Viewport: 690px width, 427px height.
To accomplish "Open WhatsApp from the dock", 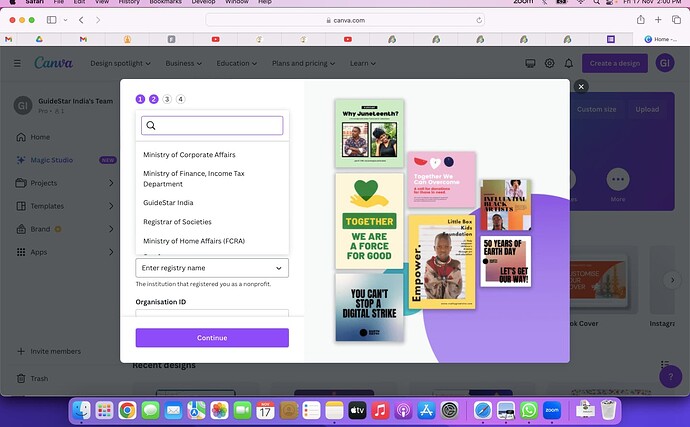I will [529, 411].
